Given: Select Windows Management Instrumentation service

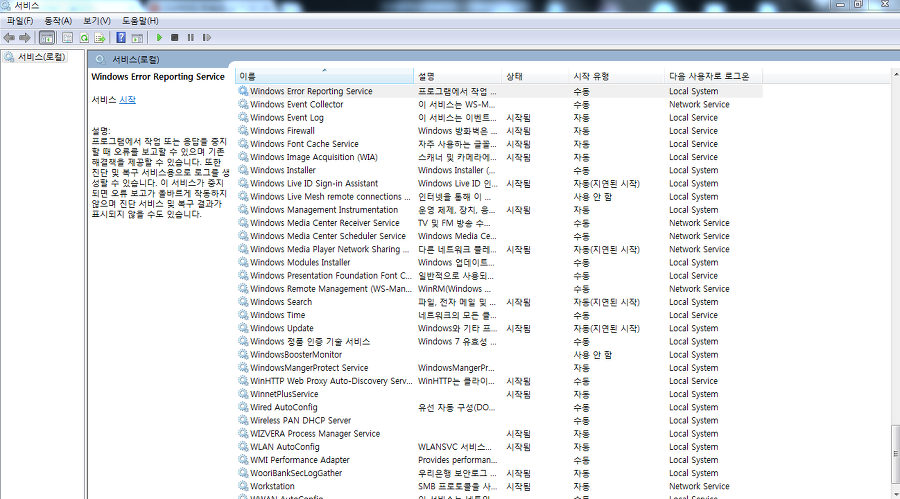Looking at the screenshot, I should tap(324, 210).
